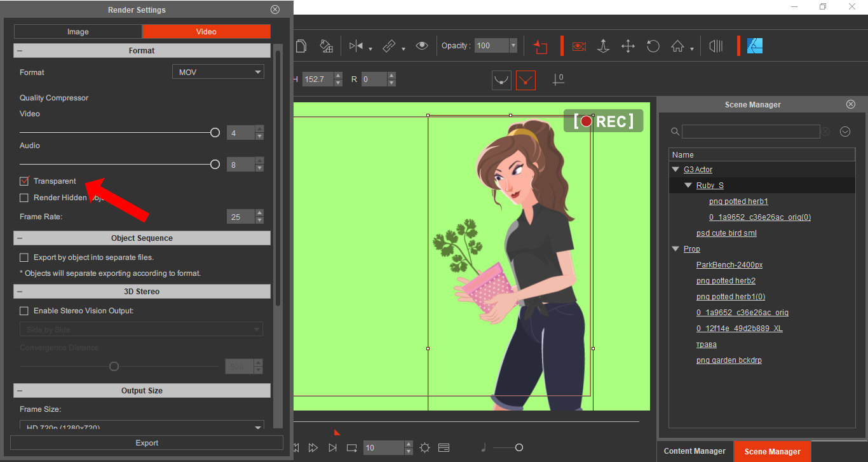Open the home view dropdown arrow
Screen dimensions: 868x462
pos(692,48)
